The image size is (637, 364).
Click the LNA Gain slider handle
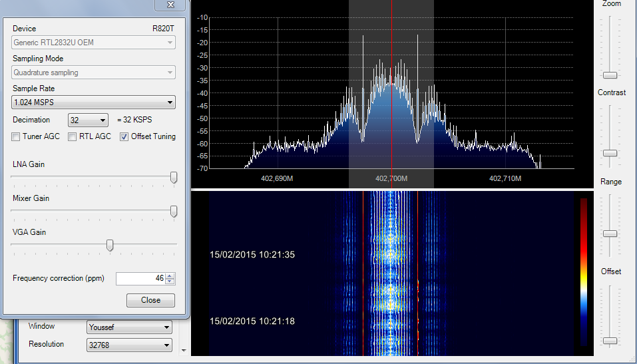tap(174, 177)
